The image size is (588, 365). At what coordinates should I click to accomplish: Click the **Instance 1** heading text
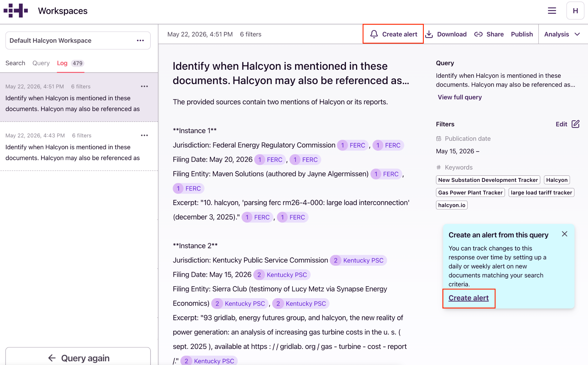click(x=195, y=131)
